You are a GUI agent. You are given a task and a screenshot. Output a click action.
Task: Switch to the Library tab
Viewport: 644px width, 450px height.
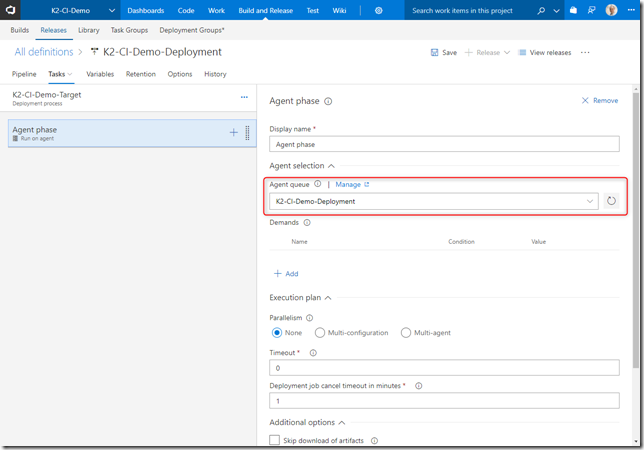point(89,30)
